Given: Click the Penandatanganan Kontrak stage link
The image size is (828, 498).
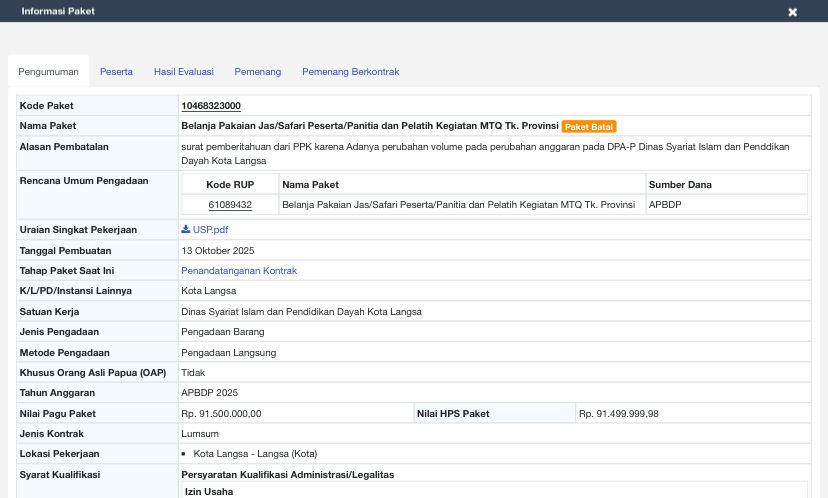Looking at the screenshot, I should pos(238,271).
